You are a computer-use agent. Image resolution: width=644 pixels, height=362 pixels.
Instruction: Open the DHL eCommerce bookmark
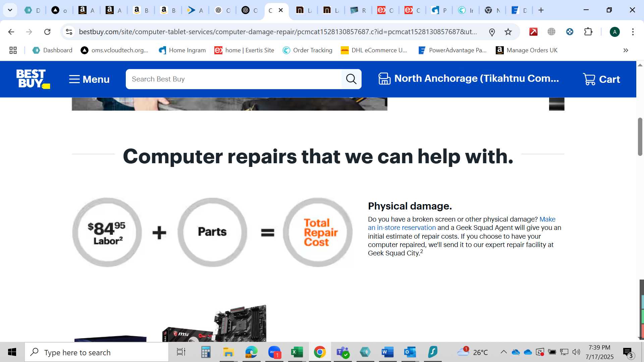[x=374, y=50]
